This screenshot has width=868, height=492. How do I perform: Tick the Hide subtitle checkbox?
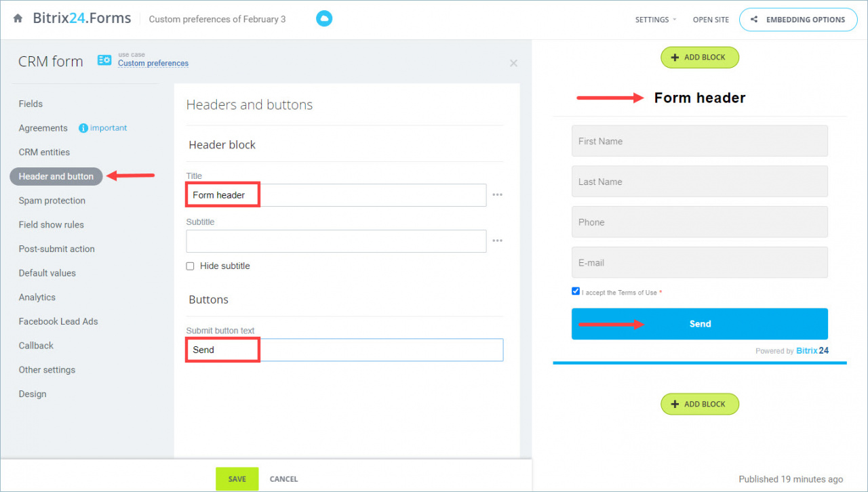(x=191, y=266)
